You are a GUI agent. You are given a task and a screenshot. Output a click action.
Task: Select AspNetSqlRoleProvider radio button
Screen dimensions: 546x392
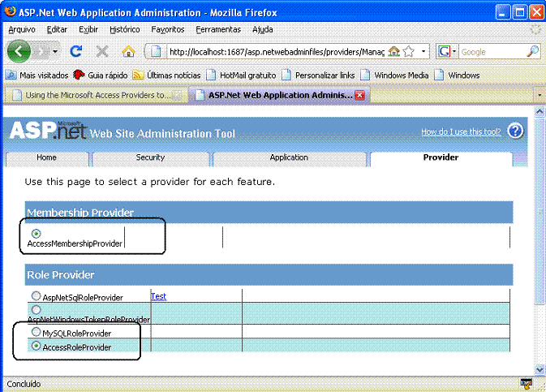click(36, 296)
